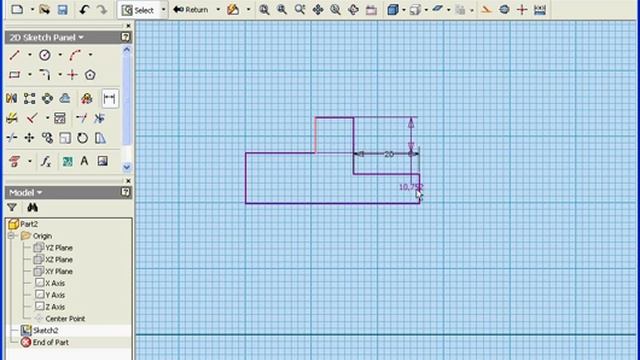Click the Mirror sketch tool

point(11,98)
